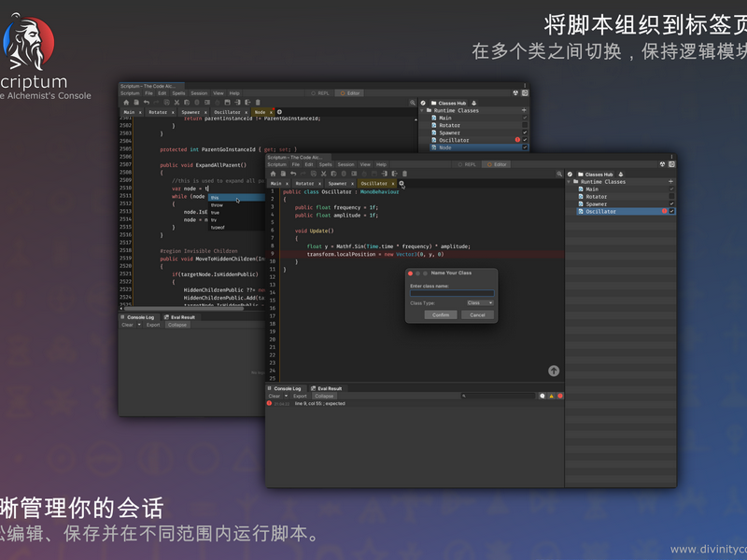The width and height of the screenshot is (747, 560).
Task: Toggle the info filter in front console toolbar
Action: coord(543,396)
